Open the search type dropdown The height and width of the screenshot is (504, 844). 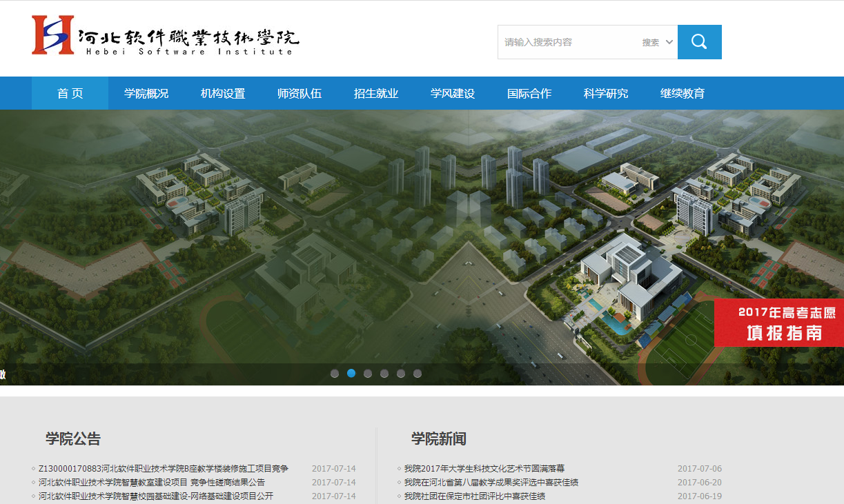click(658, 42)
